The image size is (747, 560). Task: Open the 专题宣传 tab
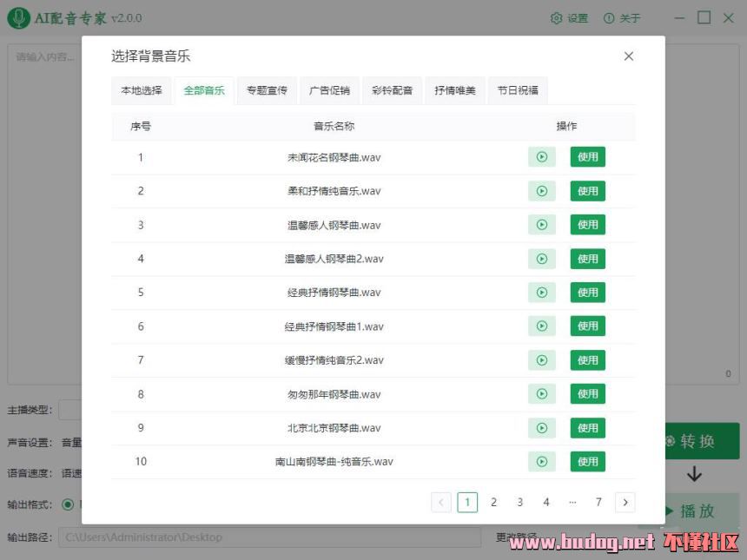coord(267,90)
